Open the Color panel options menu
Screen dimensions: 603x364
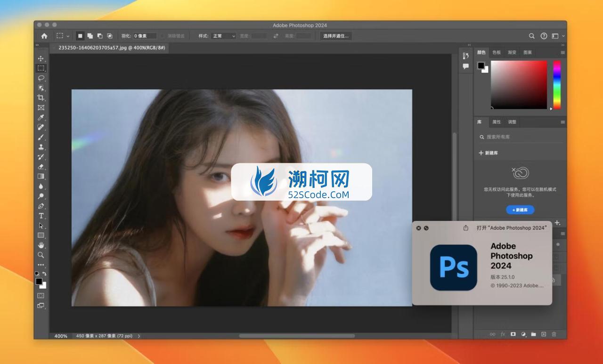coord(562,52)
